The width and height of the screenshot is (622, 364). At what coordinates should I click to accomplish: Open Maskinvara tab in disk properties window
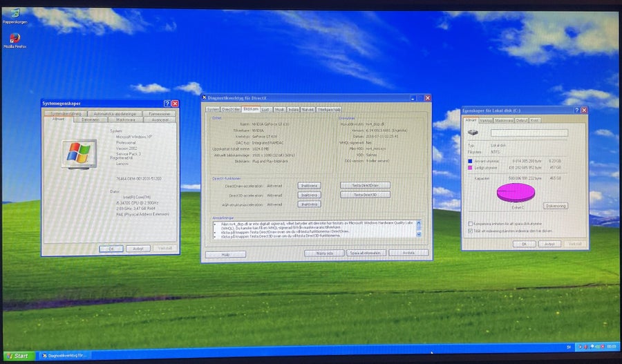click(504, 121)
